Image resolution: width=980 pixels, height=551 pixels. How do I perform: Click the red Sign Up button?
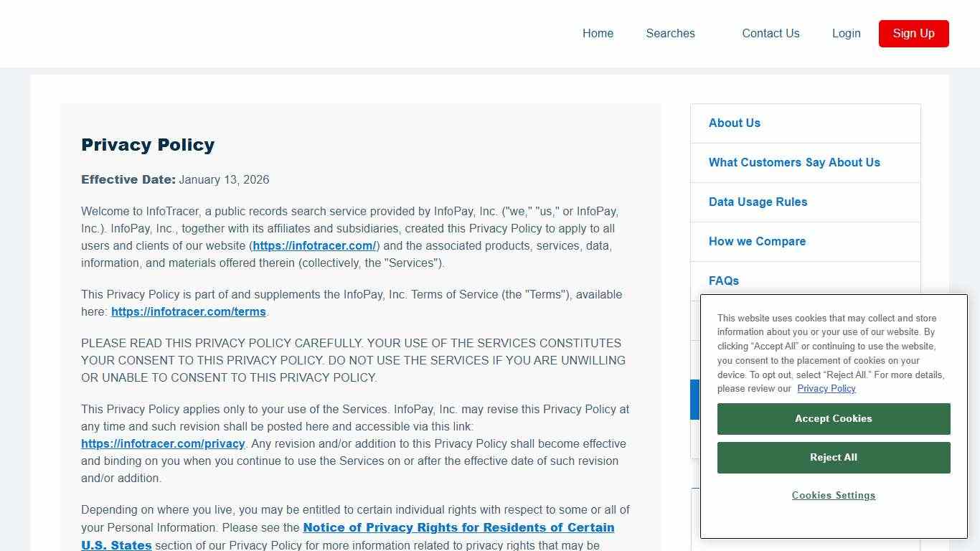click(913, 33)
